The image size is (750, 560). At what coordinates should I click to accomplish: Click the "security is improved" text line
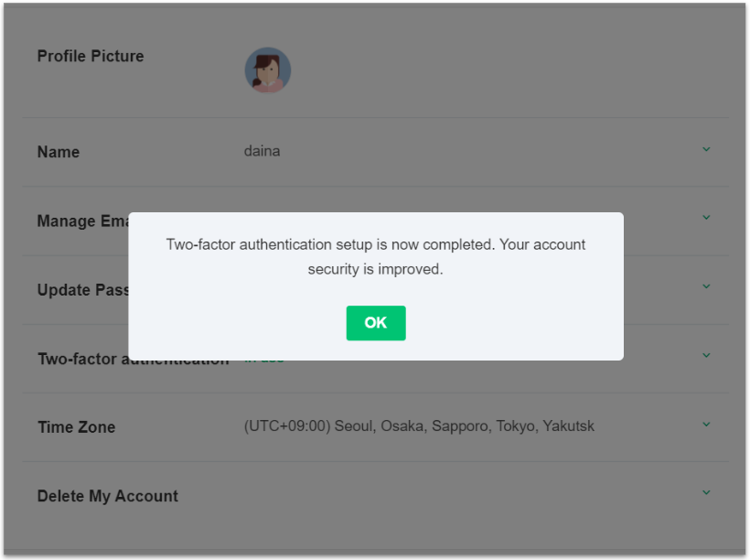375,270
